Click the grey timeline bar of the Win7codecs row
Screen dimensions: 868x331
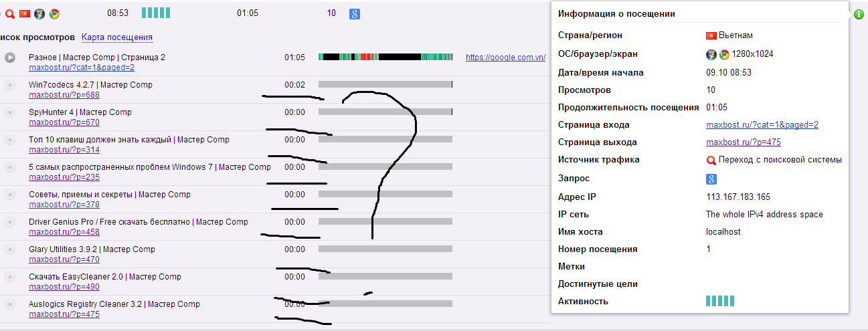click(x=385, y=85)
